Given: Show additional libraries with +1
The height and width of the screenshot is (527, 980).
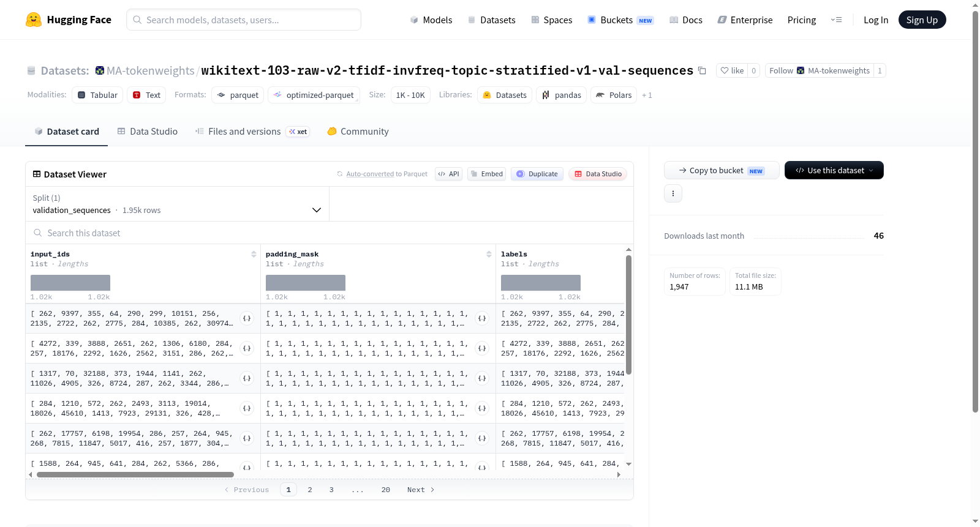Looking at the screenshot, I should point(647,95).
